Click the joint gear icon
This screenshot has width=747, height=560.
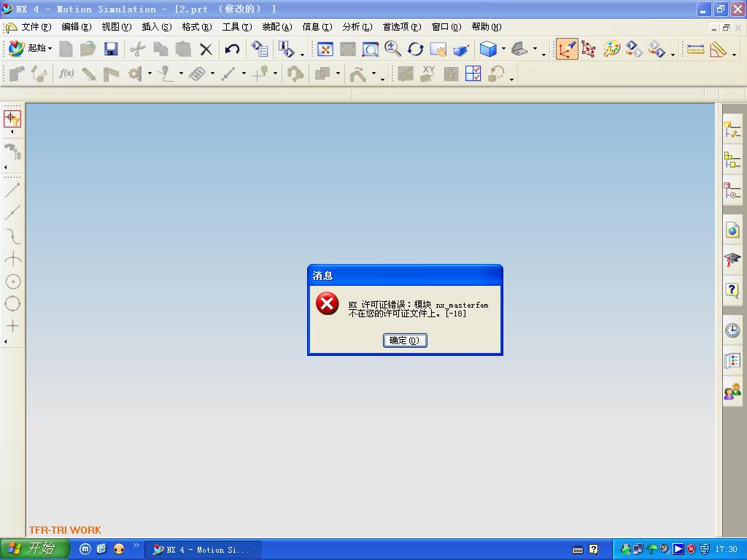(135, 74)
